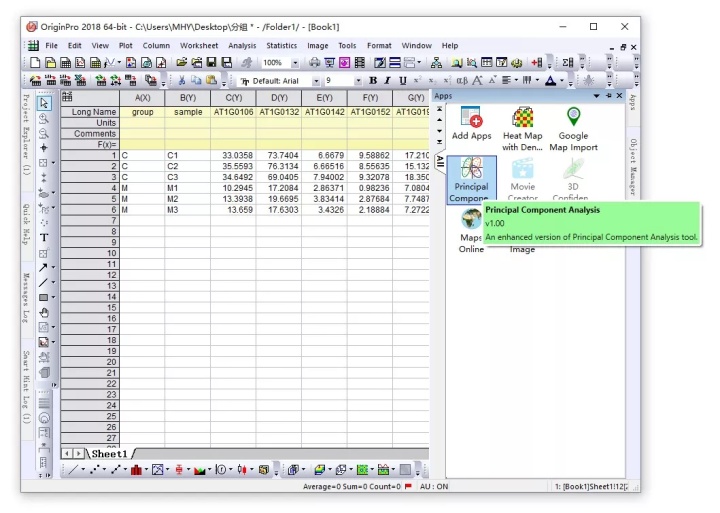Launch the Heat Map with Dendrogram app

pyautogui.click(x=522, y=129)
